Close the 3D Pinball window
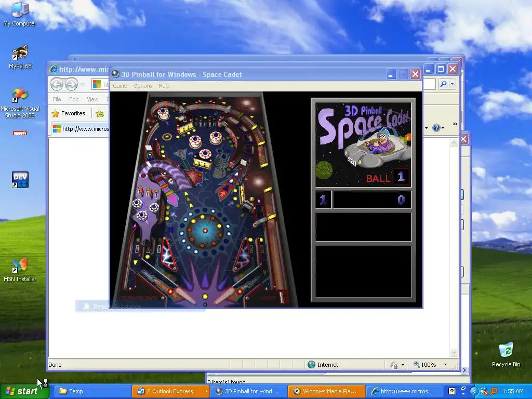This screenshot has height=399, width=532. [415, 74]
